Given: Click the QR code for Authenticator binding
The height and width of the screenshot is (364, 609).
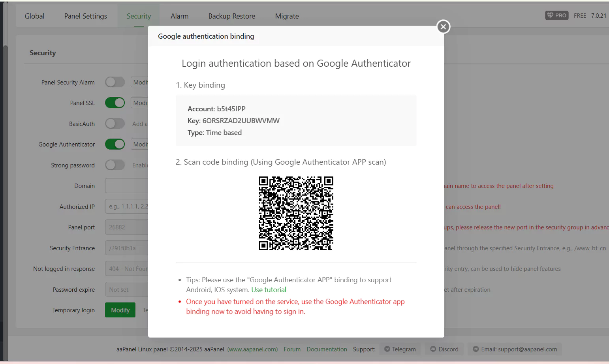Looking at the screenshot, I should tap(296, 214).
